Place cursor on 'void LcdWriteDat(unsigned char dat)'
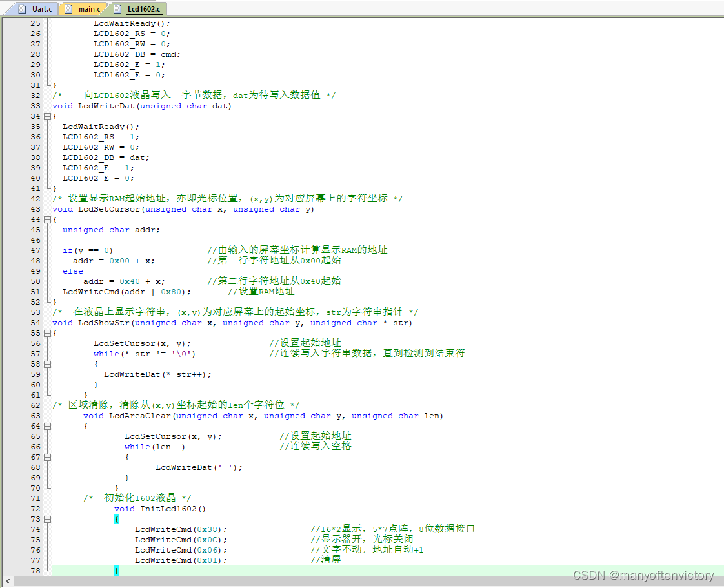This screenshot has height=588, width=724. [x=142, y=106]
